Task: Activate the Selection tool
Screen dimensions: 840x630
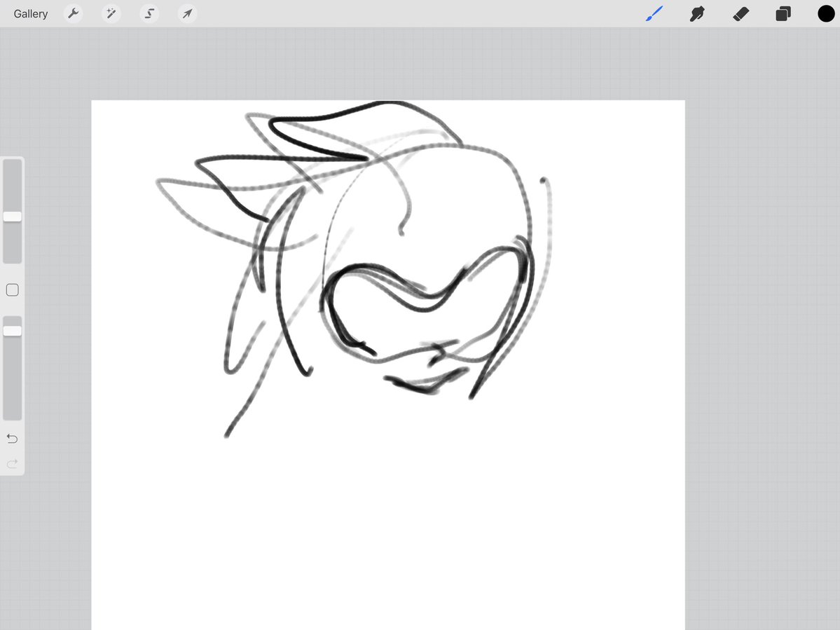Action: (149, 14)
